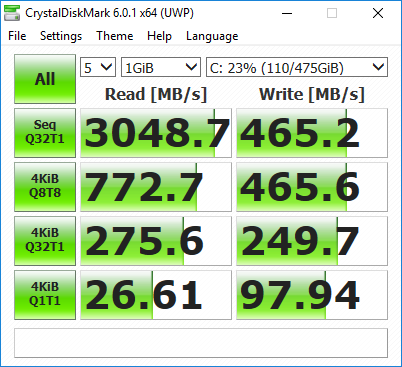402x367 pixels.
Task: Start the 4KiB Q32T1 test
Action: [45, 241]
